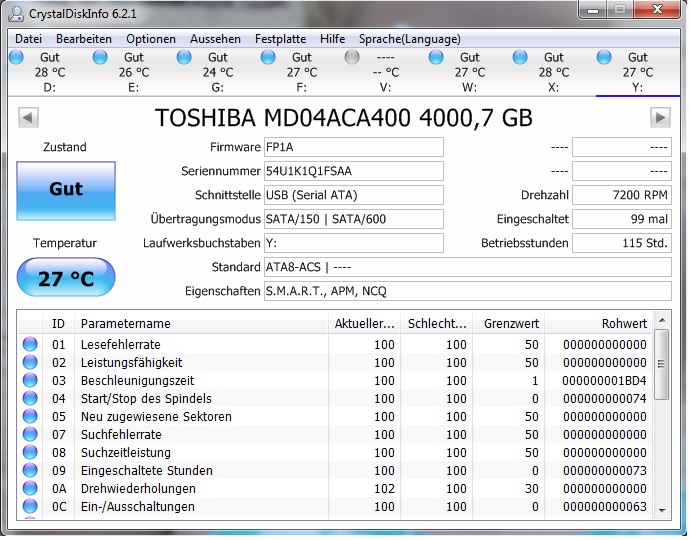Click status orb of Suchfehlerrate row
Screen dimensions: 691x540
[30, 435]
